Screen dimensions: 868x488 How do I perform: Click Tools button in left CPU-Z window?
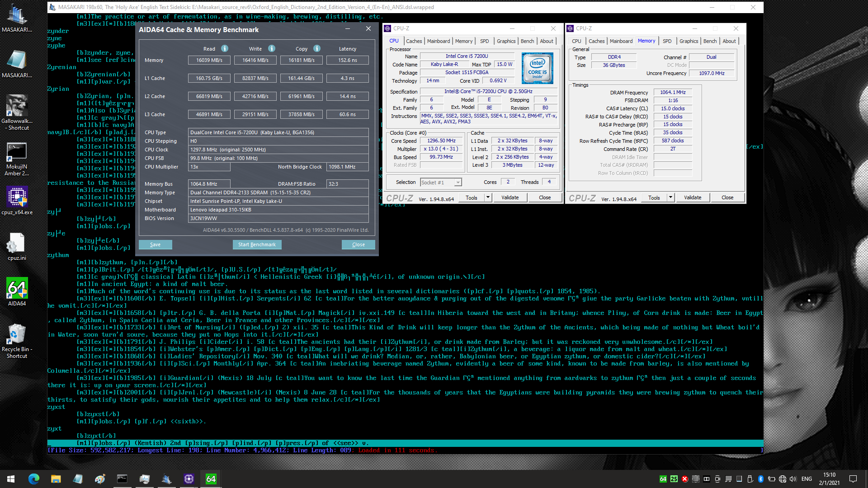472,197
